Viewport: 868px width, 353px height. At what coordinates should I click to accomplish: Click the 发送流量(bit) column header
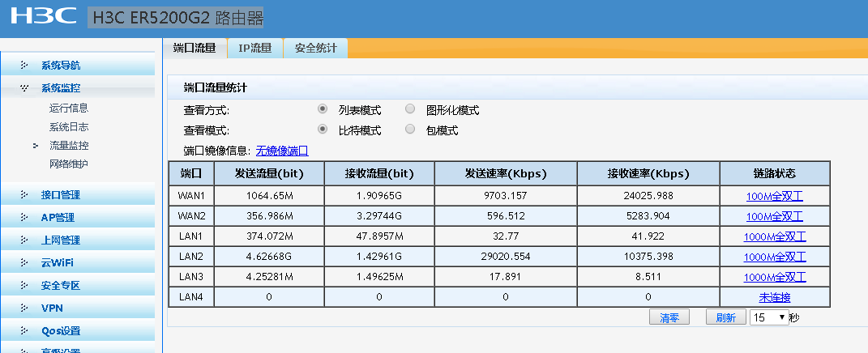coord(269,173)
